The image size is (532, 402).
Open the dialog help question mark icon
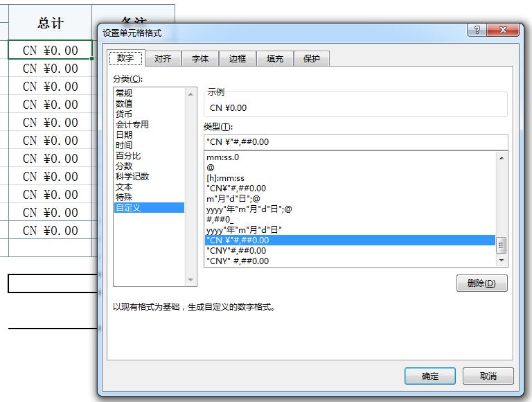[x=477, y=30]
